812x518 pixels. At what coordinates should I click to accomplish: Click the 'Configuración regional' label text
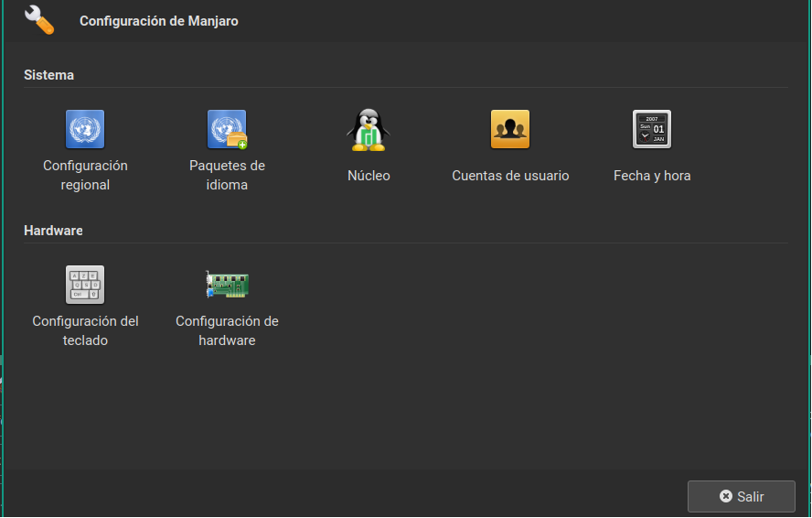[x=85, y=175]
